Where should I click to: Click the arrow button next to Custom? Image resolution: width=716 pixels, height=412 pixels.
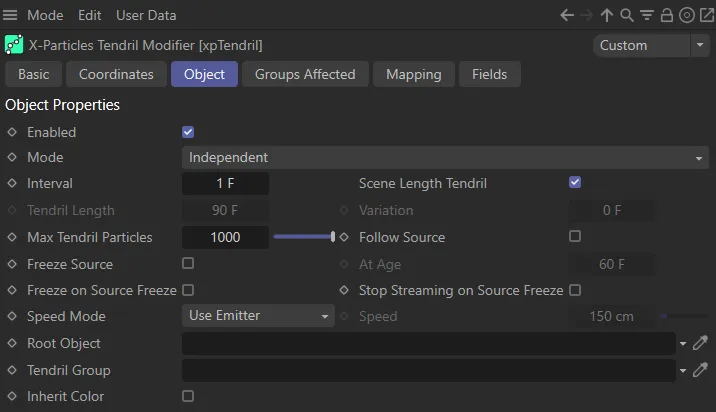700,45
